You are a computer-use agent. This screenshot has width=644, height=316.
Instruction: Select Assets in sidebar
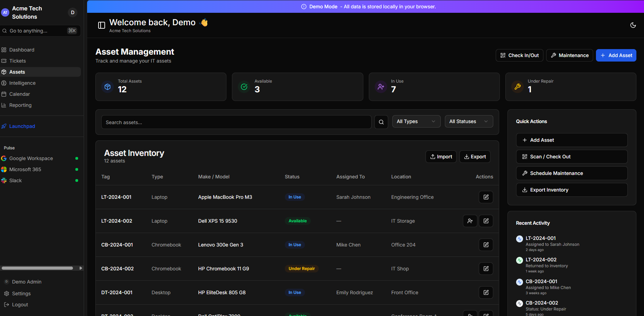click(x=40, y=72)
